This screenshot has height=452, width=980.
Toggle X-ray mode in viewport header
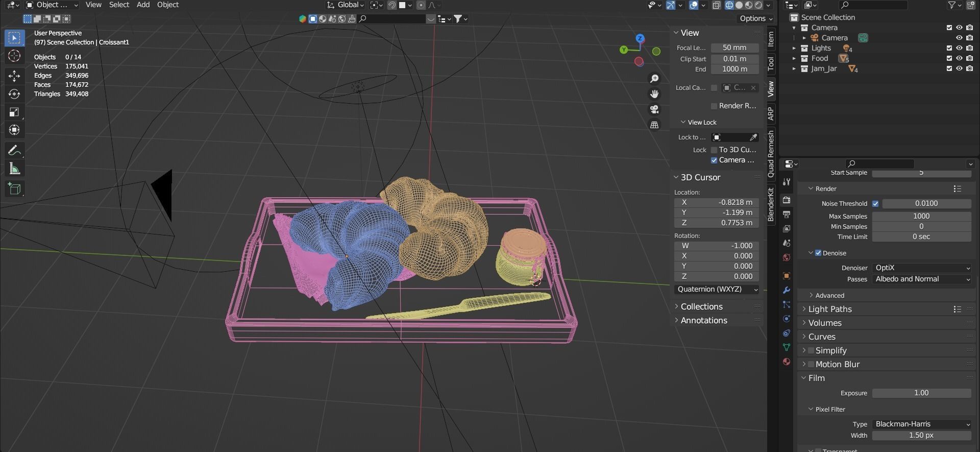(x=717, y=5)
